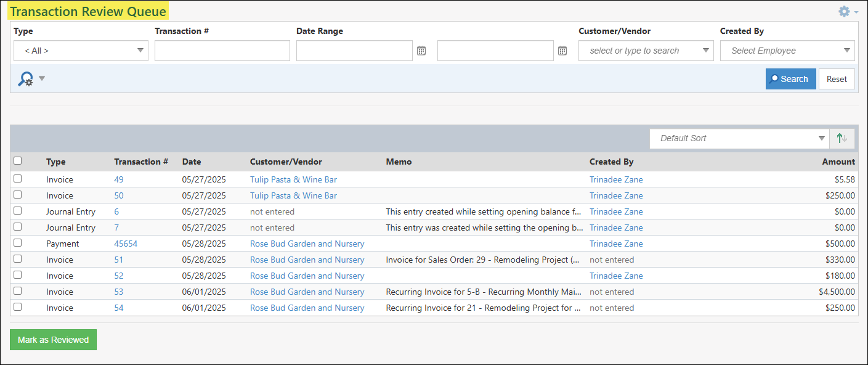Open transaction number 49 link
Screen dimensions: 868x365
pos(119,179)
